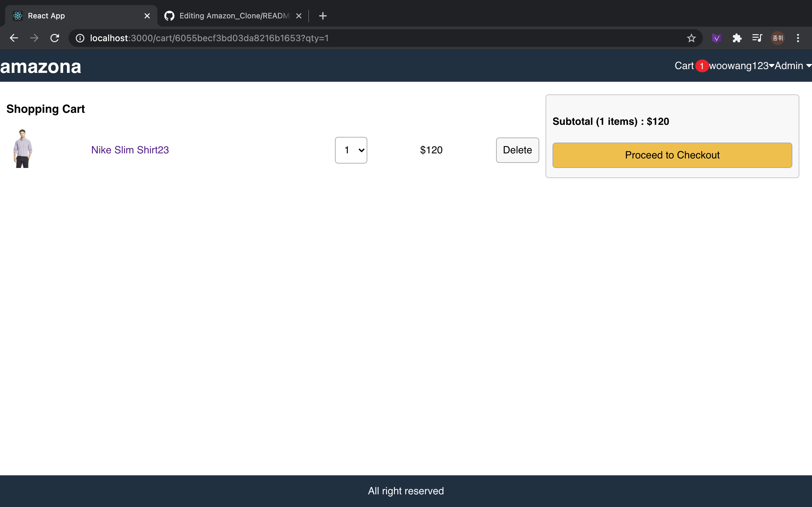Open the media control playlist icon
This screenshot has width=812, height=507.
[757, 38]
